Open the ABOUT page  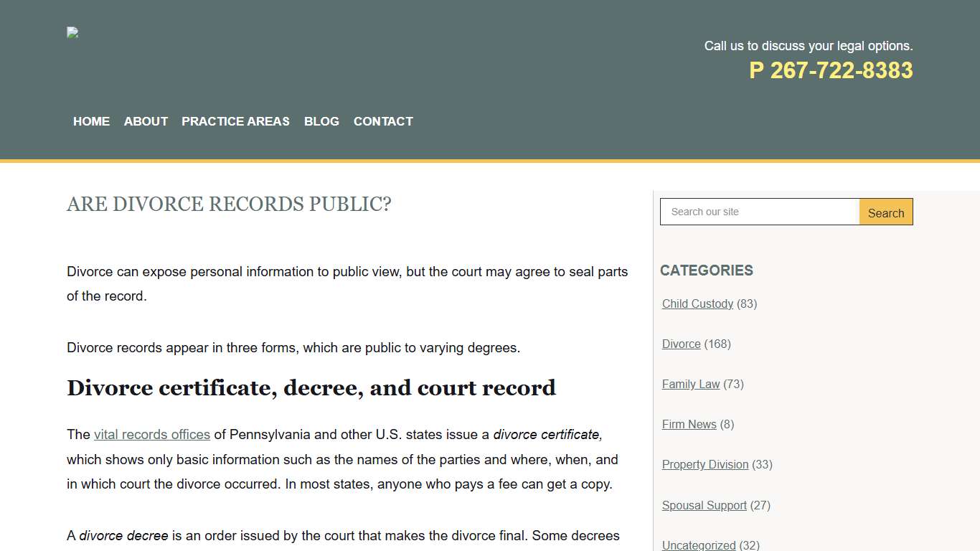click(x=146, y=121)
